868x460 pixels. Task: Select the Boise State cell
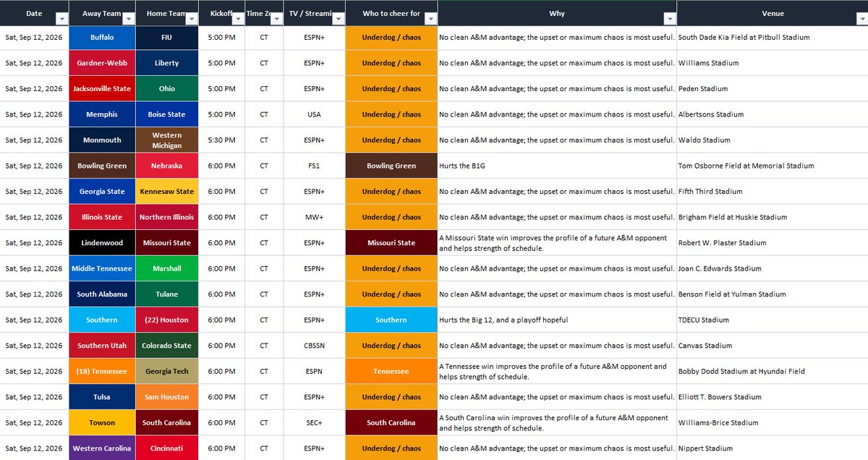tap(166, 114)
